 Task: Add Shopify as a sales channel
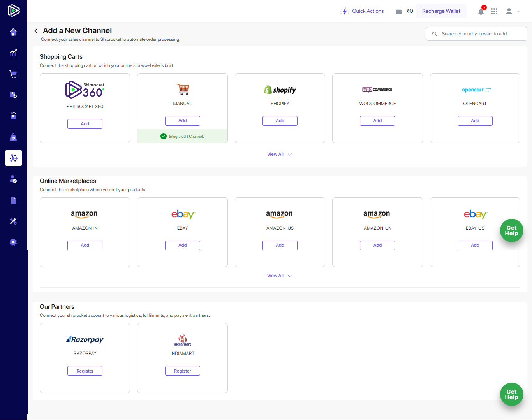[x=280, y=121]
